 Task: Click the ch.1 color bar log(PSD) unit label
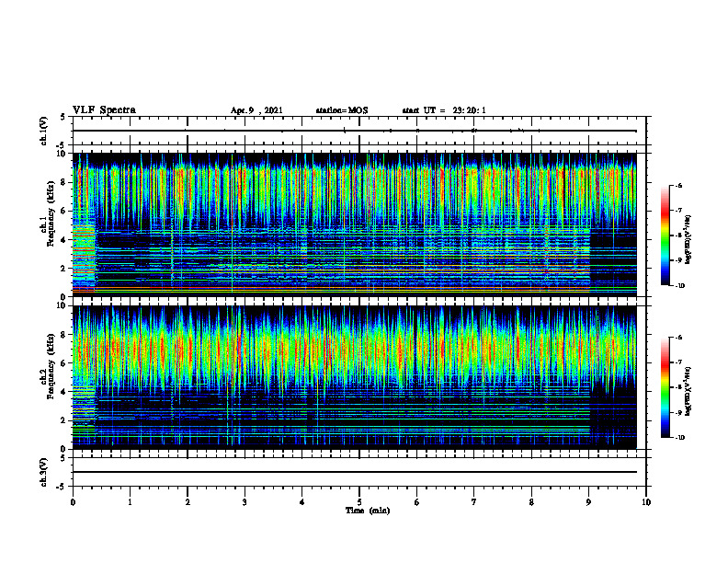pos(688,239)
